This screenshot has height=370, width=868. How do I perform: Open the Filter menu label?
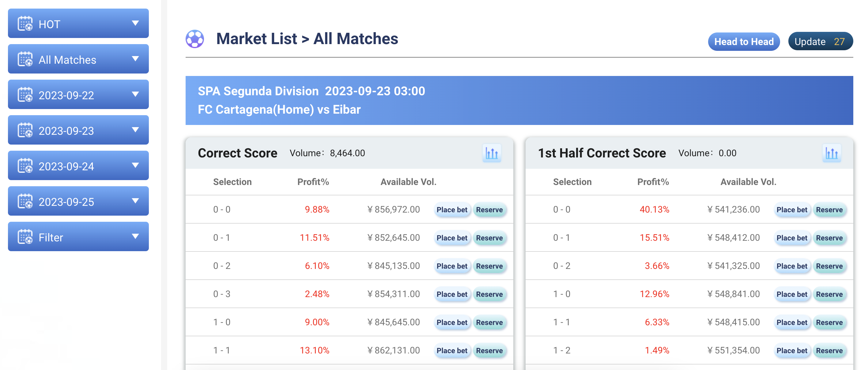tap(51, 238)
